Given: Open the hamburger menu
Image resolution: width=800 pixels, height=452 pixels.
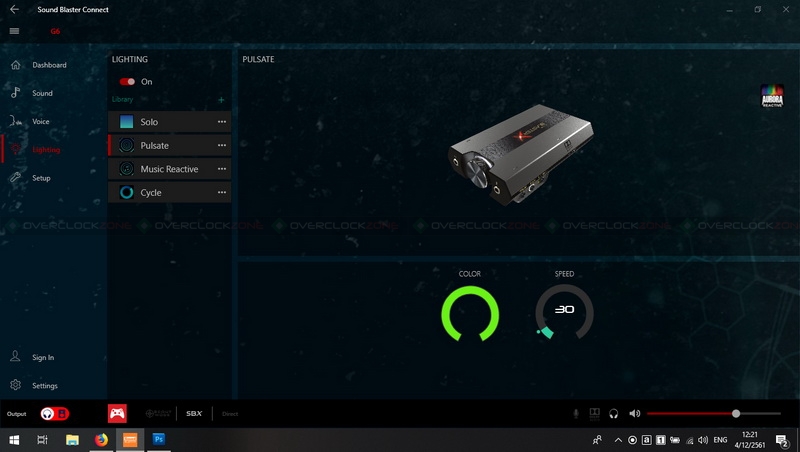Looking at the screenshot, I should [14, 31].
